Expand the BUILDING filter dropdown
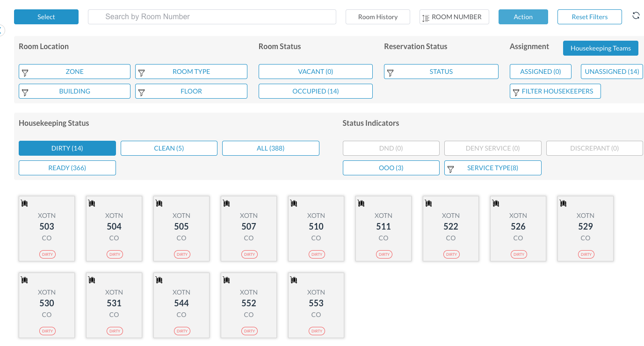 point(74,91)
